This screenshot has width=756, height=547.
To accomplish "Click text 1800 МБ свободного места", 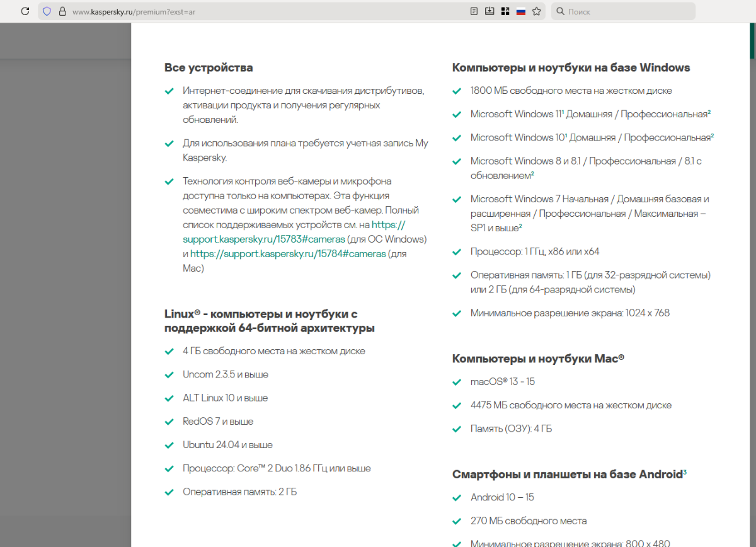I will tap(571, 91).
